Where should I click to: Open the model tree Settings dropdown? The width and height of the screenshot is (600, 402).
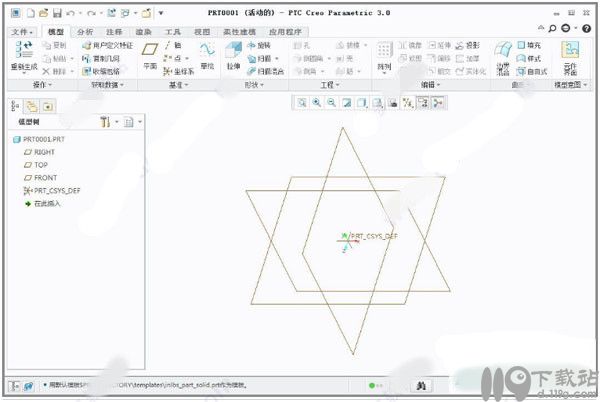[109, 122]
